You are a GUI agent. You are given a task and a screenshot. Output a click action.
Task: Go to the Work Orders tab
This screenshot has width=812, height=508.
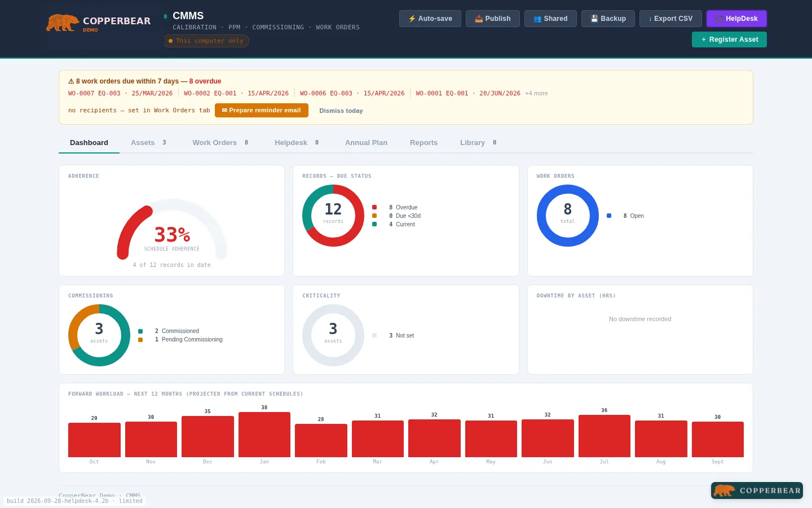220,143
